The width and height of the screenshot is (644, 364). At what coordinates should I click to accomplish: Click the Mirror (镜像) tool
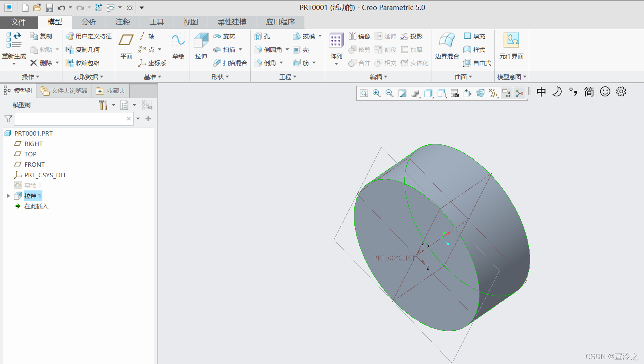[x=360, y=36]
